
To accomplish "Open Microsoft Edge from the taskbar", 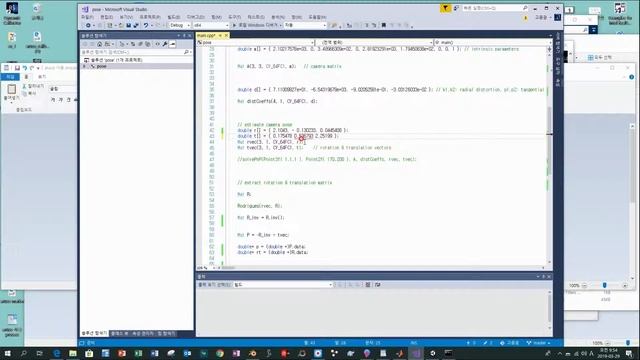I will coord(56,353).
